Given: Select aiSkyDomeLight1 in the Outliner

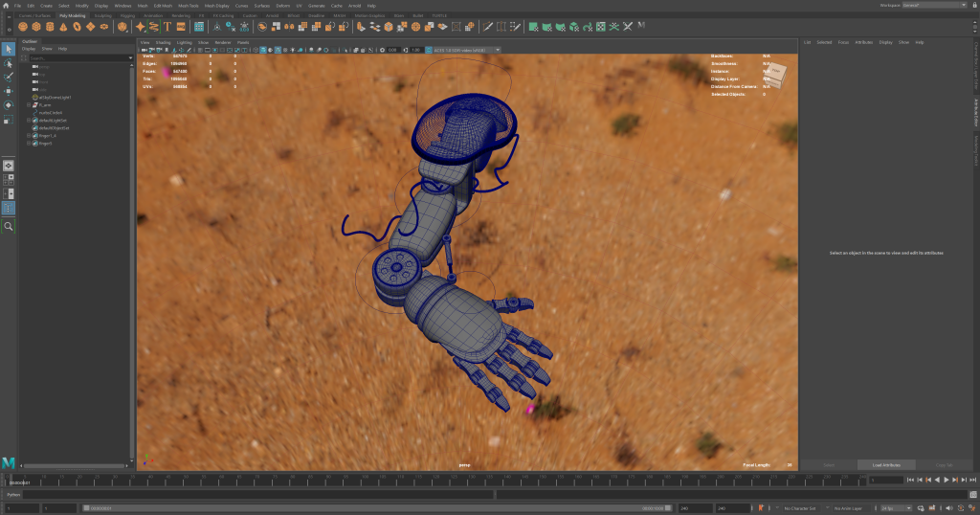Looking at the screenshot, I should point(56,97).
